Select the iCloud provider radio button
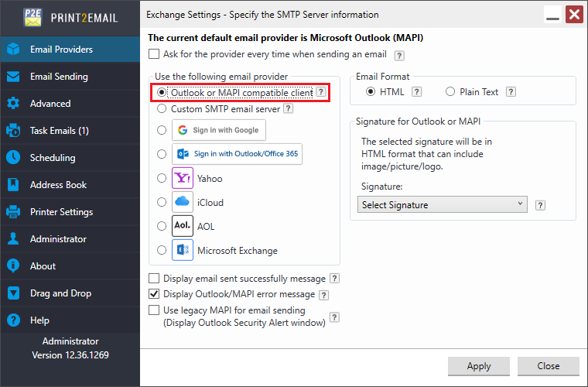Viewport: 588px width, 387px height. tap(162, 202)
